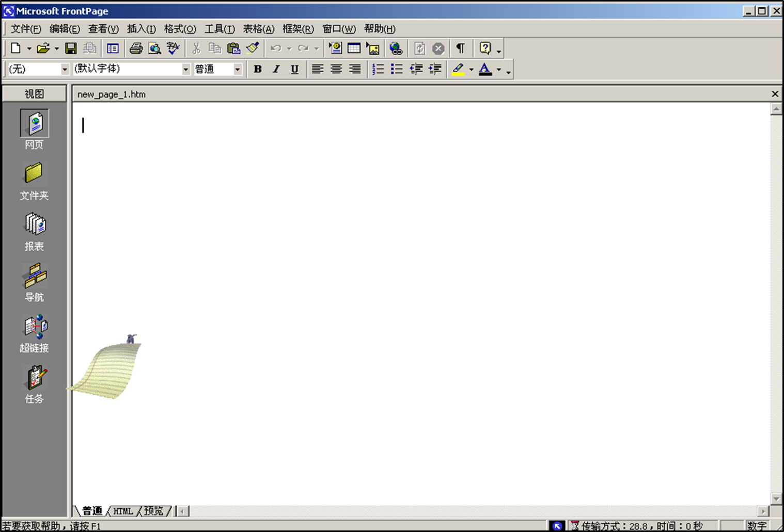
Task: Show the Tasks (任务) view
Action: (34, 382)
